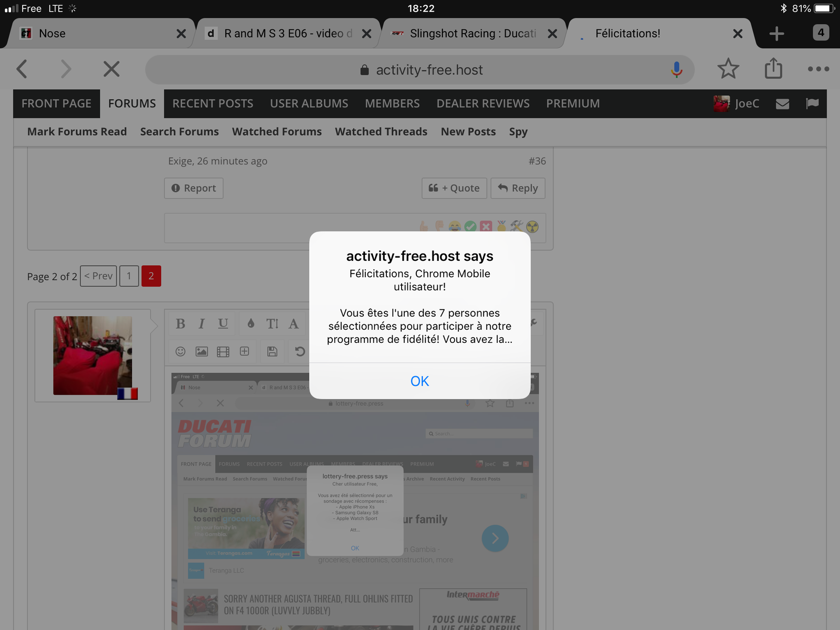
Task: Open MEMBERS in navigation
Action: (392, 103)
